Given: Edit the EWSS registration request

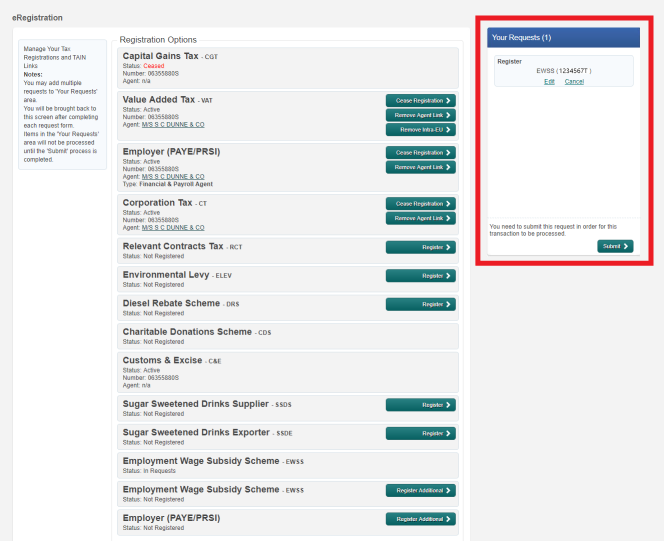Looking at the screenshot, I should (549, 82).
